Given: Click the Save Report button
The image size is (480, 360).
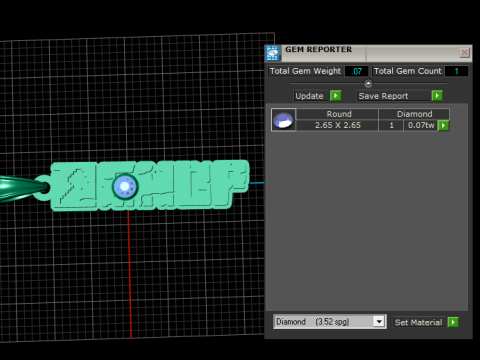Looking at the screenshot, I should click(x=393, y=96).
